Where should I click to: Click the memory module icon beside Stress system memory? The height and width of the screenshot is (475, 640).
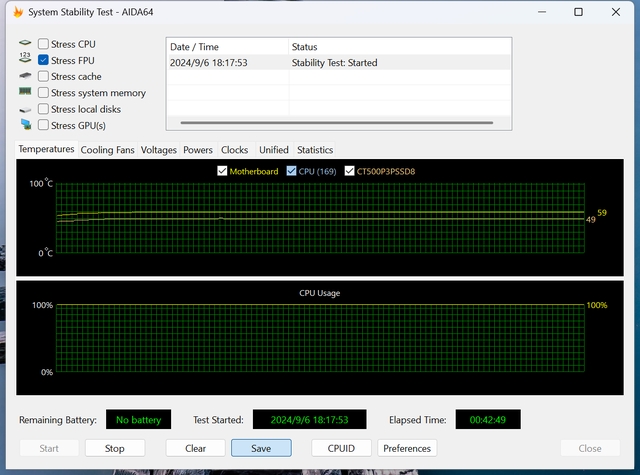point(25,91)
